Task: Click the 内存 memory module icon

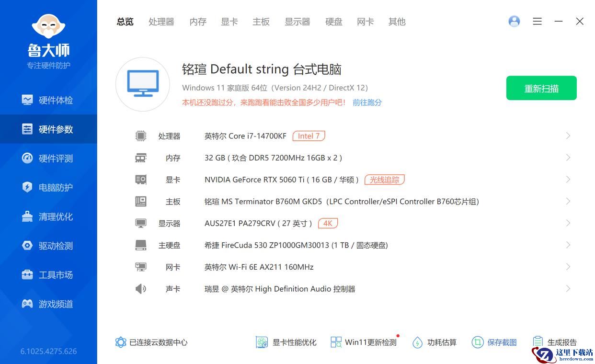Action: (x=140, y=158)
